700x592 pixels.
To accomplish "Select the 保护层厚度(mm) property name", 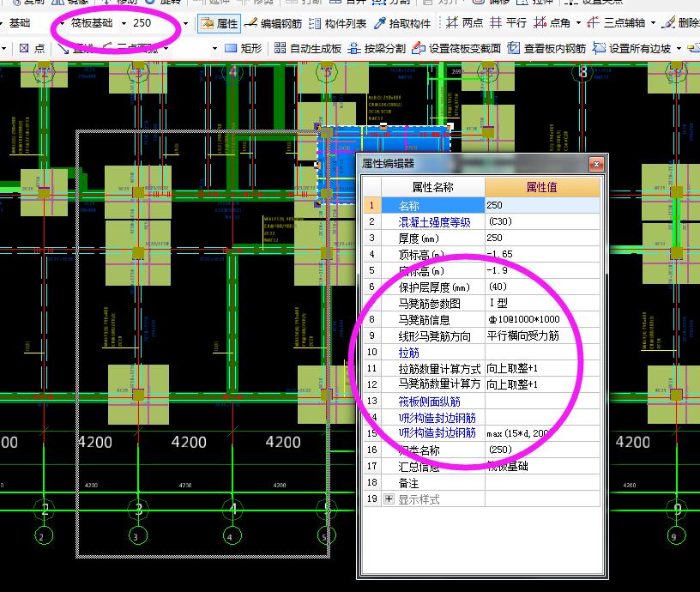I will point(433,287).
